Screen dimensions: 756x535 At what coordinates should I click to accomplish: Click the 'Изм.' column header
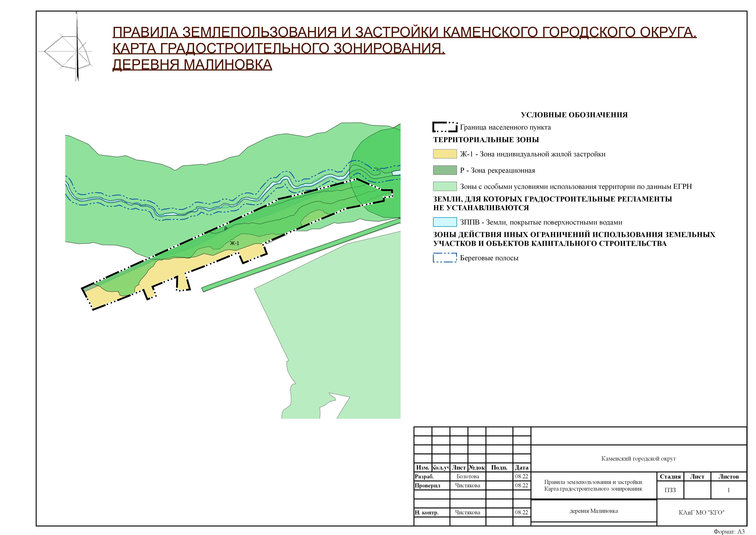coord(423,467)
